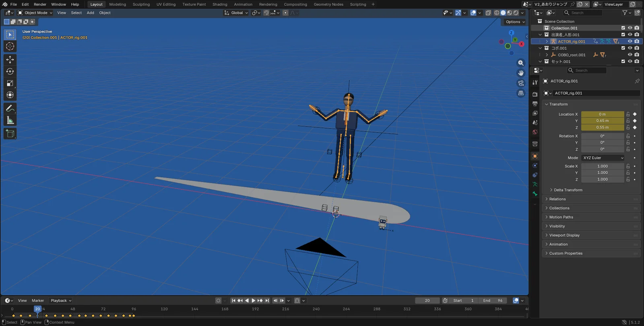Click the Location Y 0.65 m field

603,121
